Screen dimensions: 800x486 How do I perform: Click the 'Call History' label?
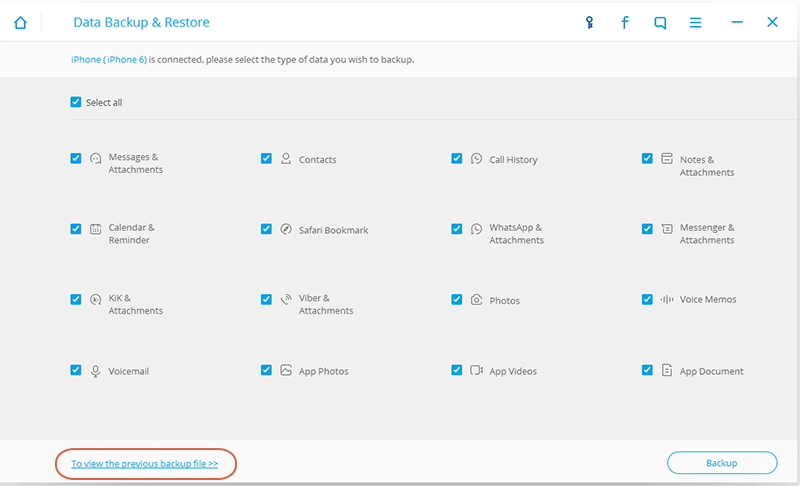tap(513, 160)
